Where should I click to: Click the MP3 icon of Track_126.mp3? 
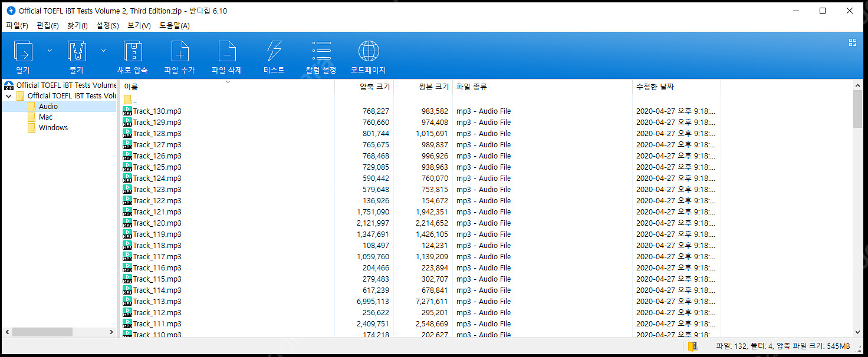(x=127, y=156)
